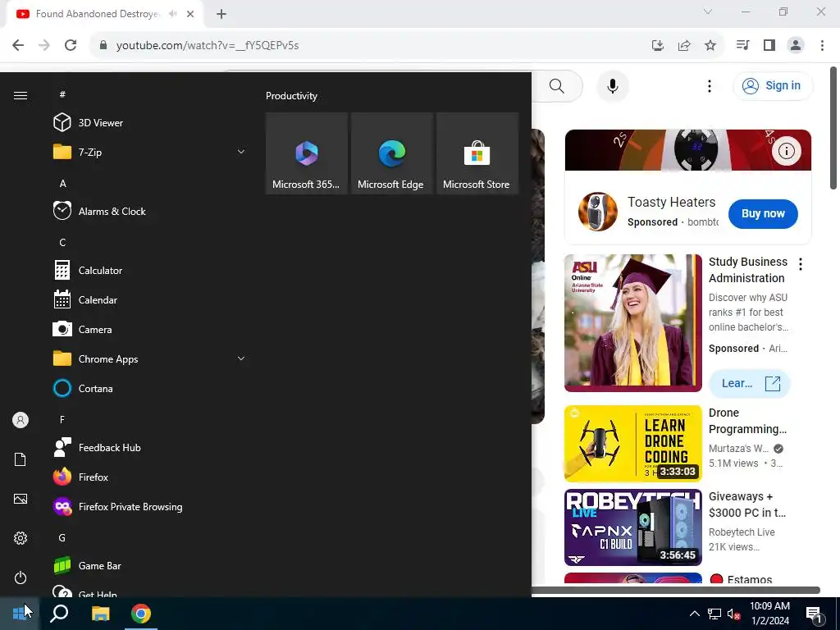Screen dimensions: 840x630
Task: Open Documents from Start sidebar
Action: pyautogui.click(x=21, y=459)
